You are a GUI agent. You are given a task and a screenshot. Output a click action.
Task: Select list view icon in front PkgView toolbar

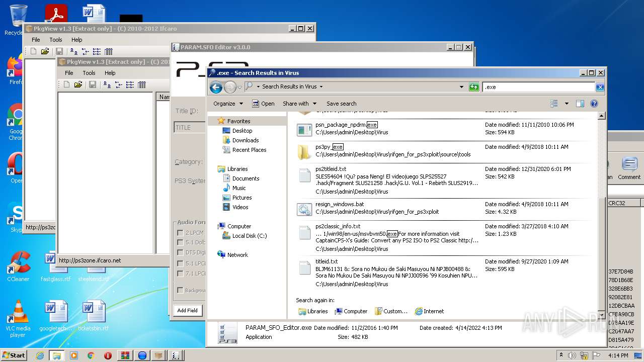point(130,84)
